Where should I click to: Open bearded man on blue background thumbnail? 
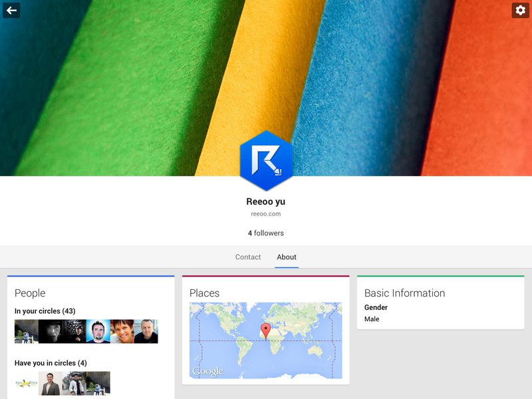[98, 331]
